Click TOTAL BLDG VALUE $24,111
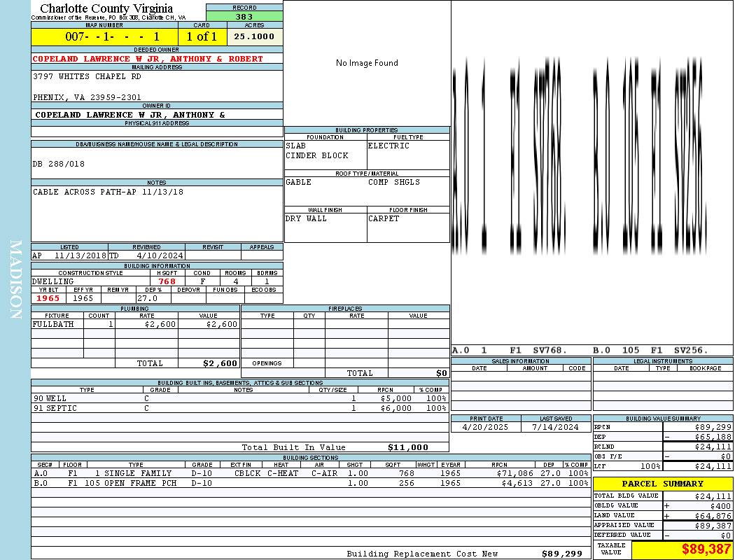Screen dimensions: 735x560 coord(713,497)
